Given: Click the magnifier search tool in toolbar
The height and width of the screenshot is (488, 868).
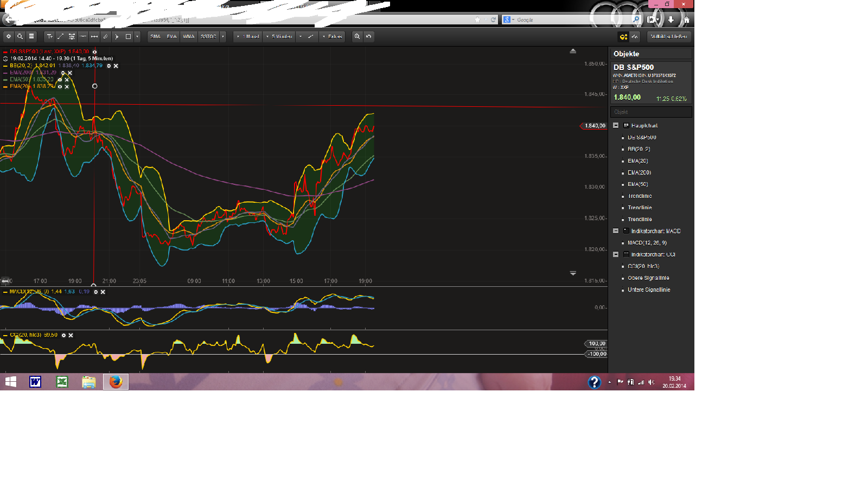Looking at the screenshot, I should pyautogui.click(x=20, y=36).
